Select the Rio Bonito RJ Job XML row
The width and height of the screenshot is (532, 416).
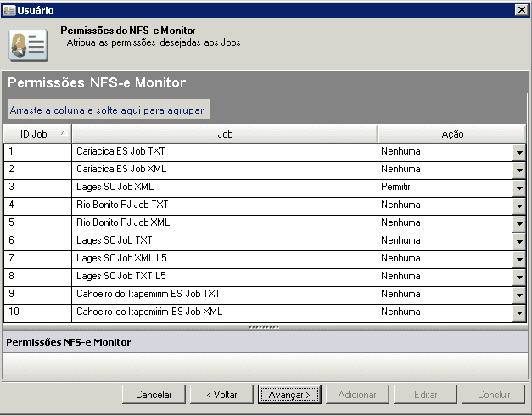(x=224, y=222)
